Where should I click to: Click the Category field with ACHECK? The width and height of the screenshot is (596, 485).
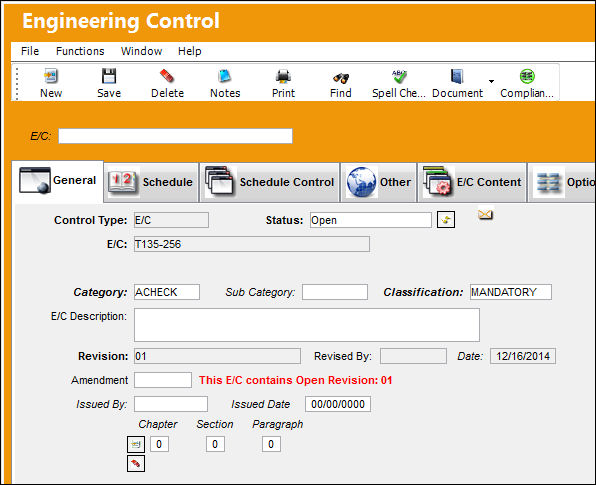pos(166,292)
